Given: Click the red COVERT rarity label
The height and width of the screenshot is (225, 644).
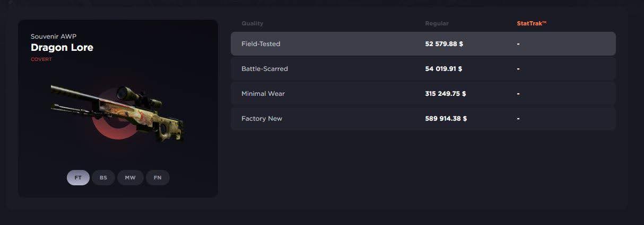Looking at the screenshot, I should pyautogui.click(x=41, y=59).
